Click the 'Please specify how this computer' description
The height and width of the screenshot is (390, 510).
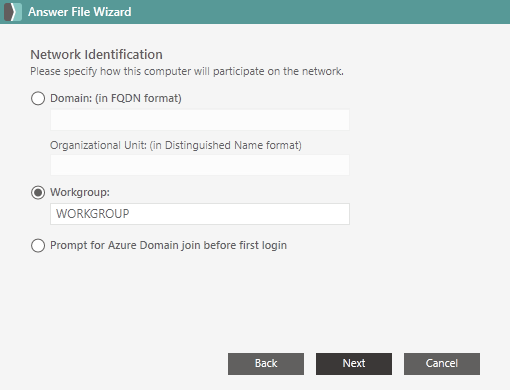pos(187,71)
